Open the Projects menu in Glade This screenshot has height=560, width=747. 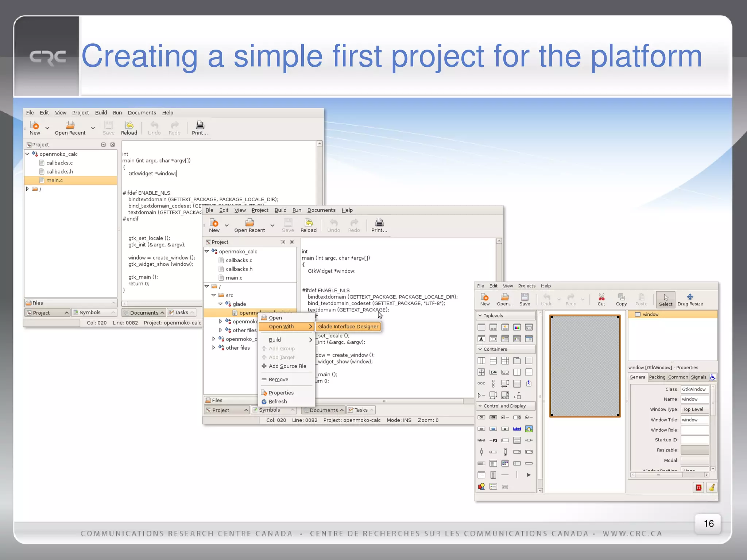[527, 286]
